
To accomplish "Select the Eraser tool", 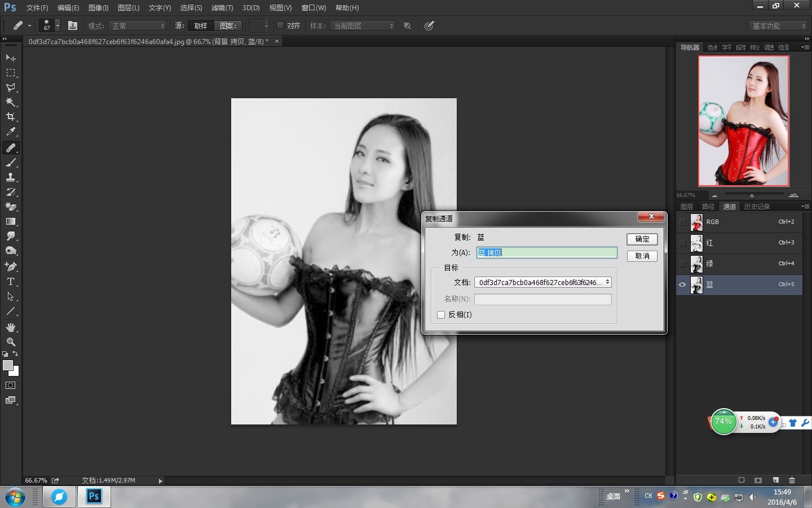I will click(11, 207).
